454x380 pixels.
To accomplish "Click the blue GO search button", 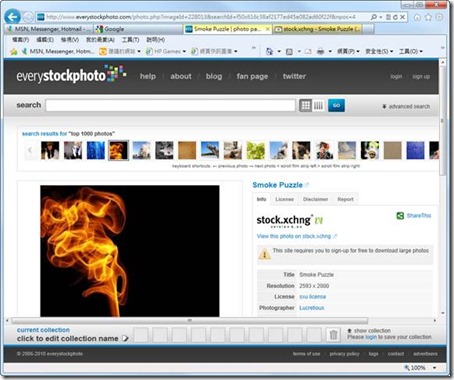I will [336, 105].
